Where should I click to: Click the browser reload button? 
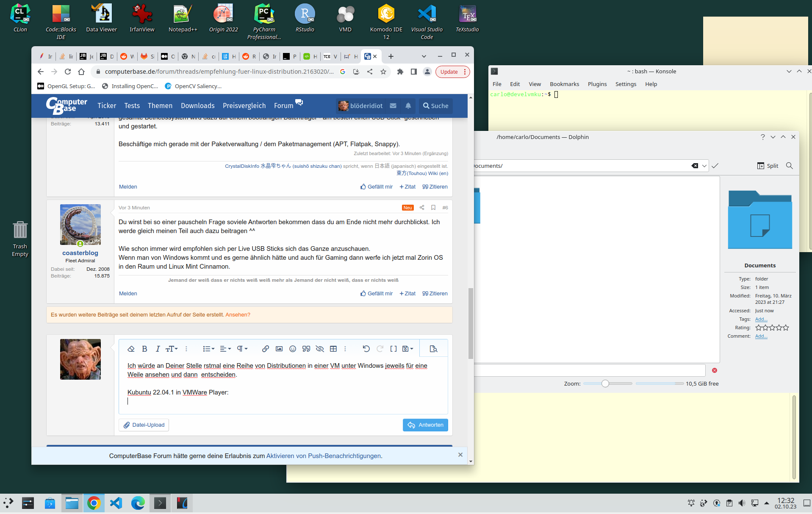tap(68, 72)
